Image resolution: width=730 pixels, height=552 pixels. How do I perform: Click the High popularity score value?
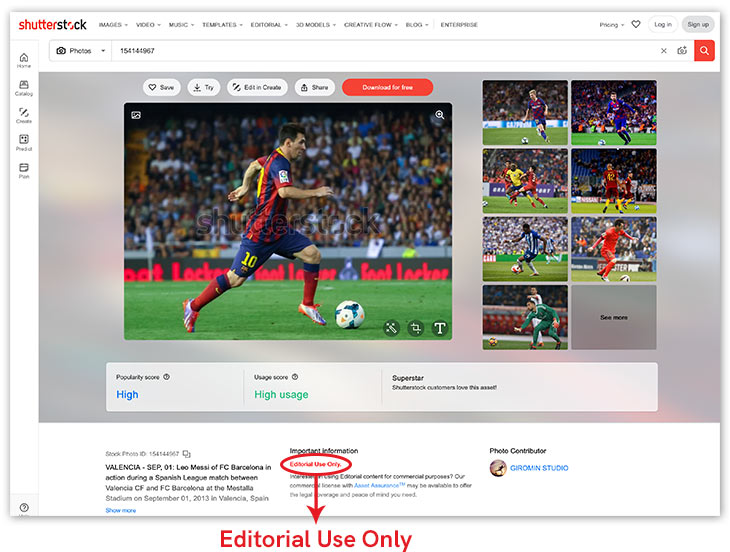point(127,395)
